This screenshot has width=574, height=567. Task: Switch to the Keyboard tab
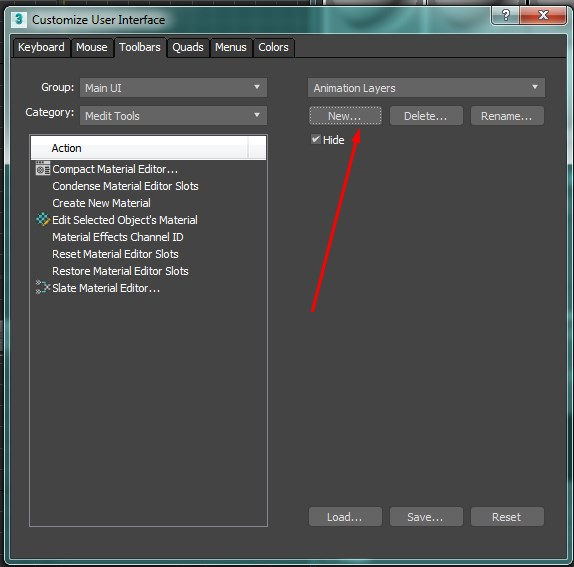click(41, 47)
